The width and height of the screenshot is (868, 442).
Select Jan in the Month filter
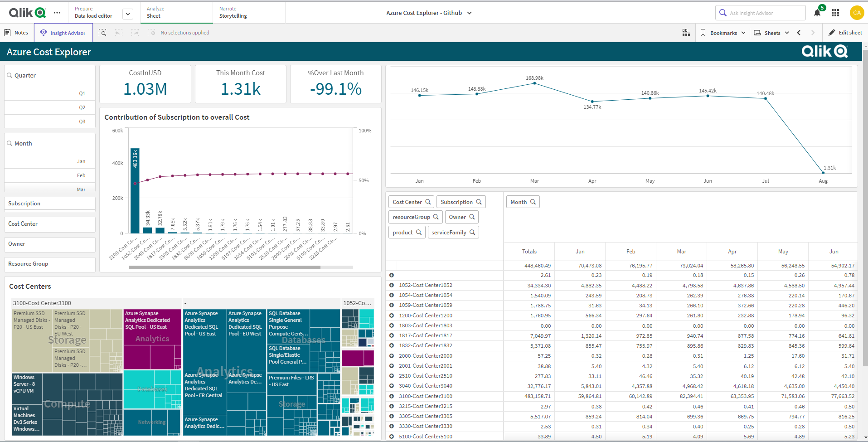81,161
